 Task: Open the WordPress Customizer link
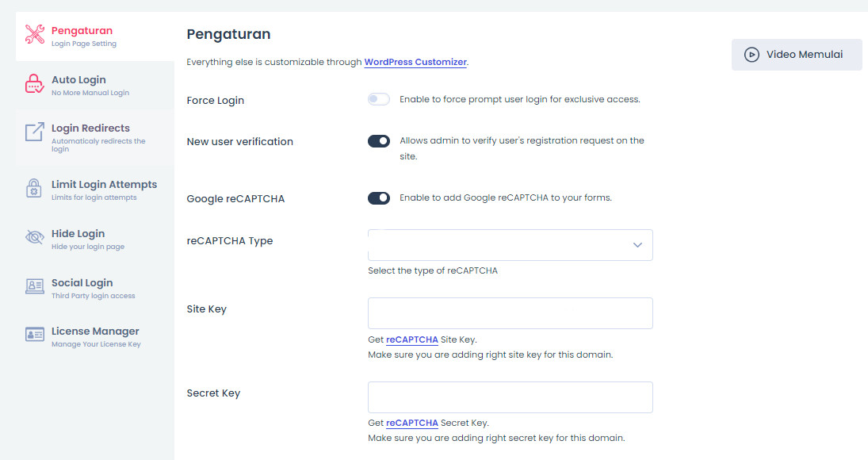tap(415, 62)
